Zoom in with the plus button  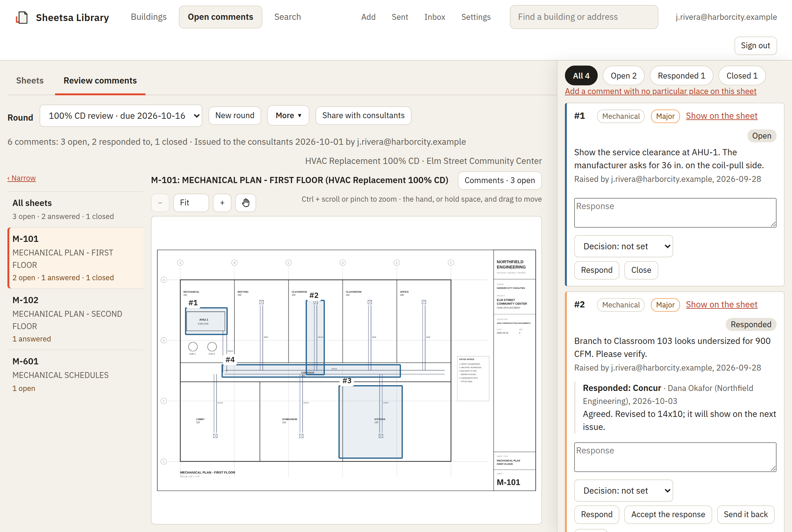point(222,203)
